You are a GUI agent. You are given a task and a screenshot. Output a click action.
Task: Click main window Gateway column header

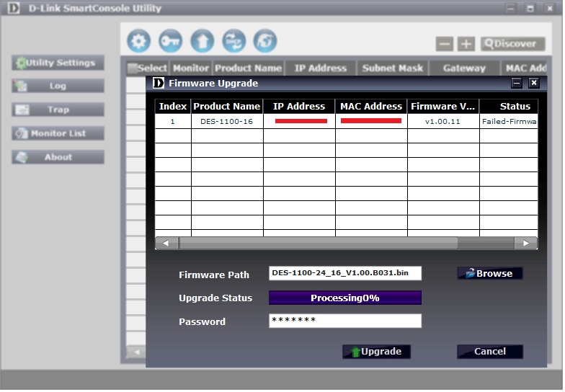coord(464,68)
